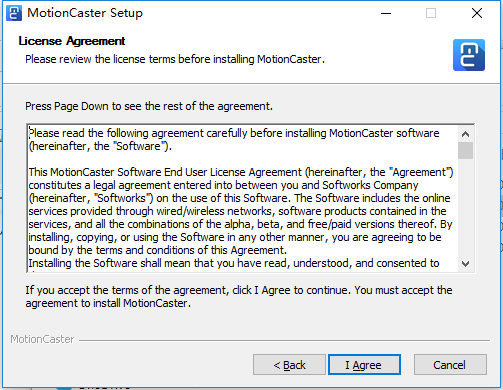Click the paragraph starting "This MotionCaster Software End User"
This screenshot has width=503, height=390.
[x=241, y=211]
